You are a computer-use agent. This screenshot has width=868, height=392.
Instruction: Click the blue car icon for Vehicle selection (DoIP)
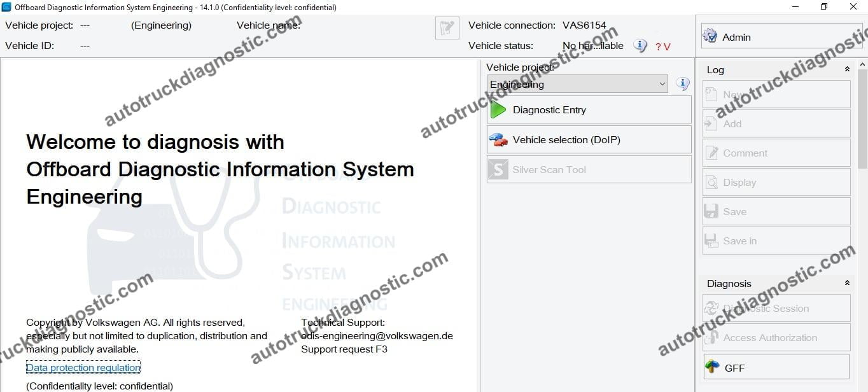pyautogui.click(x=499, y=139)
